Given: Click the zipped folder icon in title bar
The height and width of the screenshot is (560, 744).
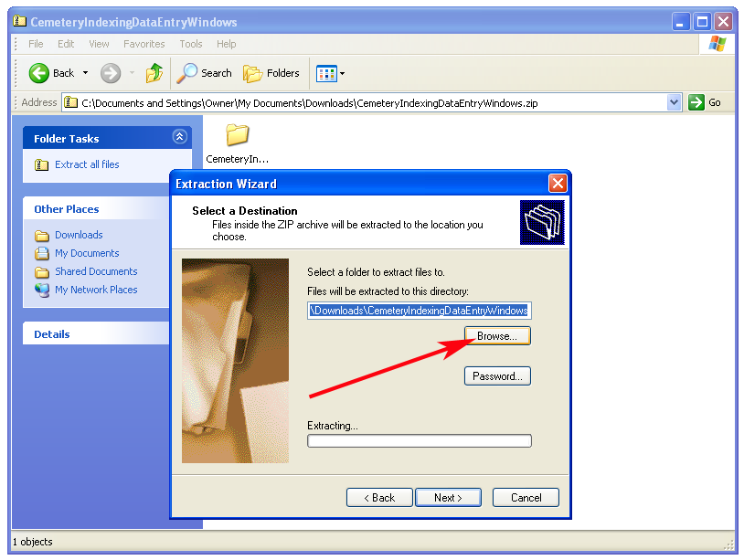Looking at the screenshot, I should (x=19, y=21).
